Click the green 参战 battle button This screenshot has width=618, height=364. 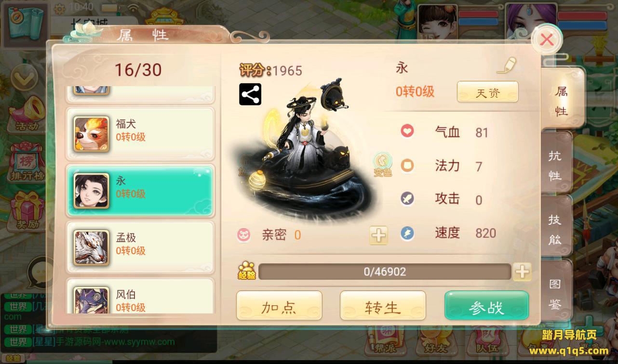click(x=486, y=306)
